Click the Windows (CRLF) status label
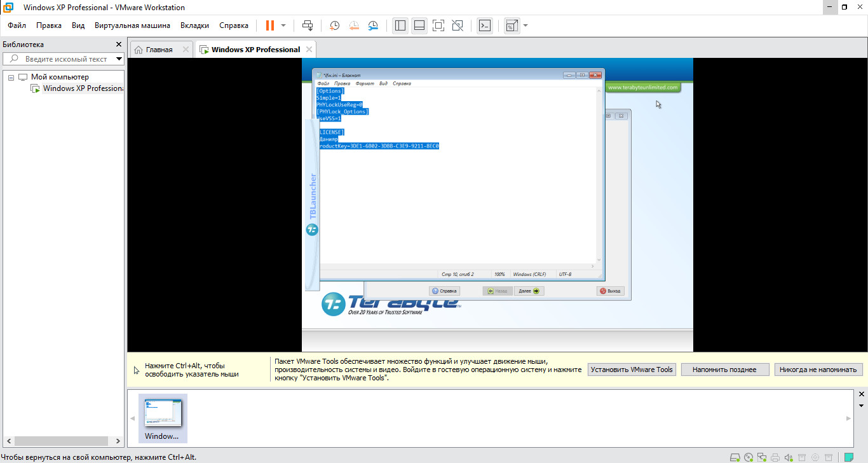868x463 pixels. tap(529, 274)
